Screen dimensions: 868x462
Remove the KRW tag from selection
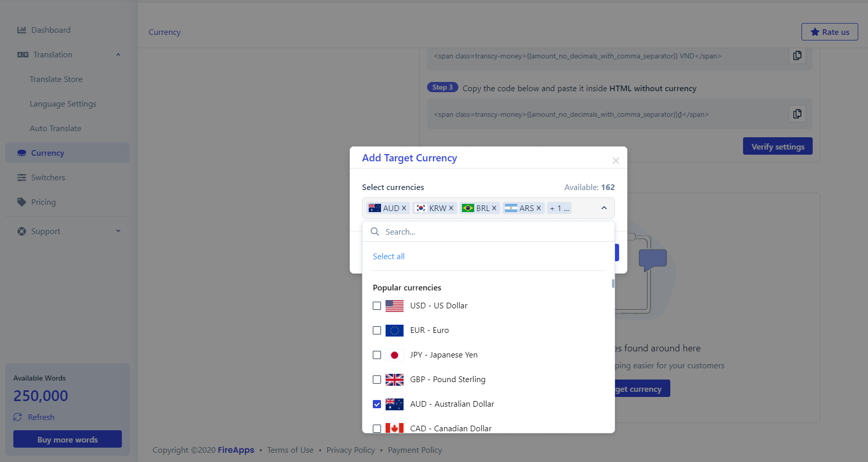tap(451, 208)
